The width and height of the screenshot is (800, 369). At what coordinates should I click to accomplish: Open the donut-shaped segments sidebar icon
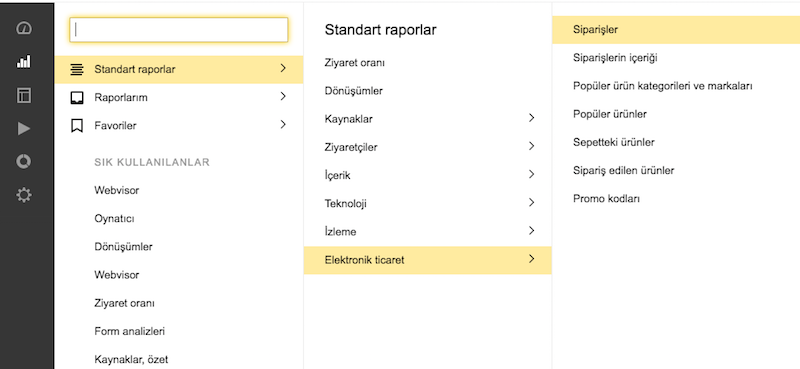(x=24, y=162)
